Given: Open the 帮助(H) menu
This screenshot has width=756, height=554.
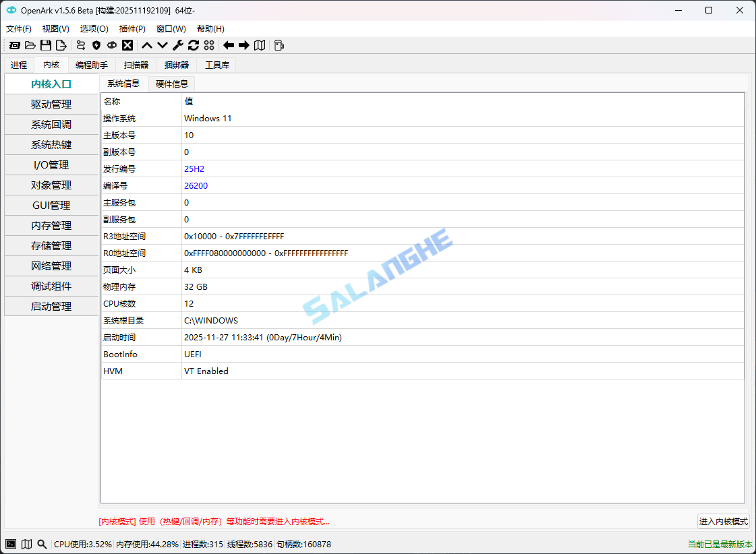Looking at the screenshot, I should (x=210, y=28).
